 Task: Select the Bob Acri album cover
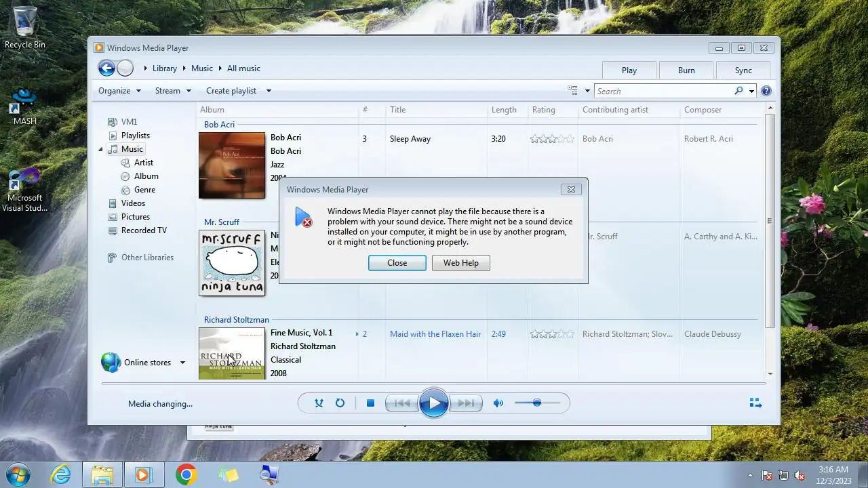[x=232, y=165]
